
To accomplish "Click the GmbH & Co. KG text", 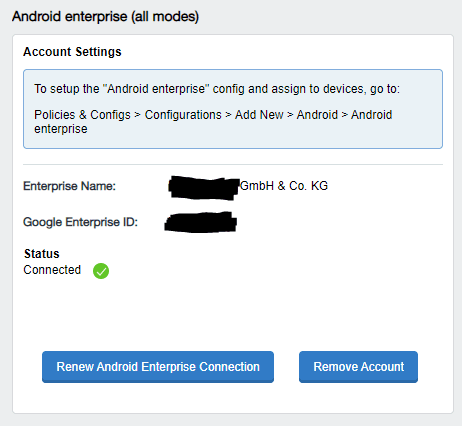I will [284, 186].
